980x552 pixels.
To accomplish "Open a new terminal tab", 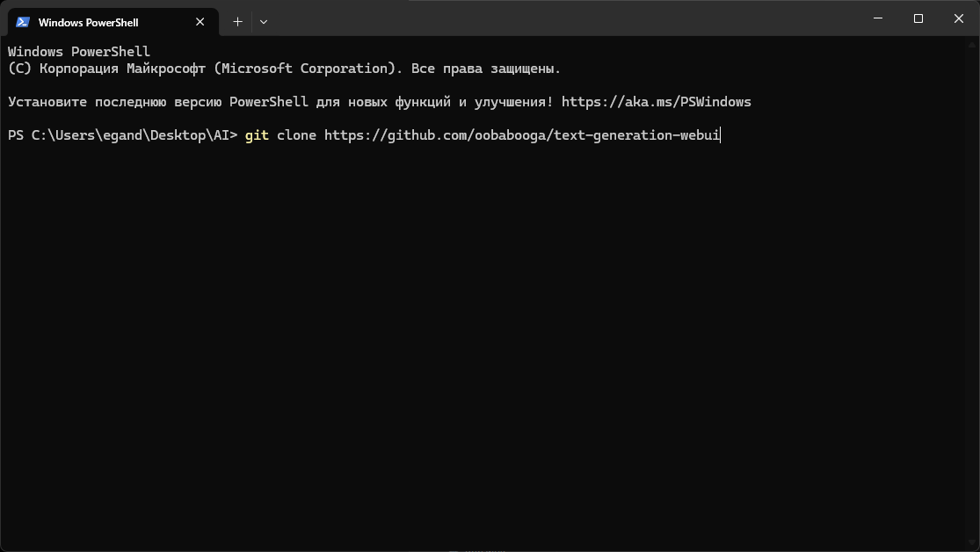I will [237, 21].
